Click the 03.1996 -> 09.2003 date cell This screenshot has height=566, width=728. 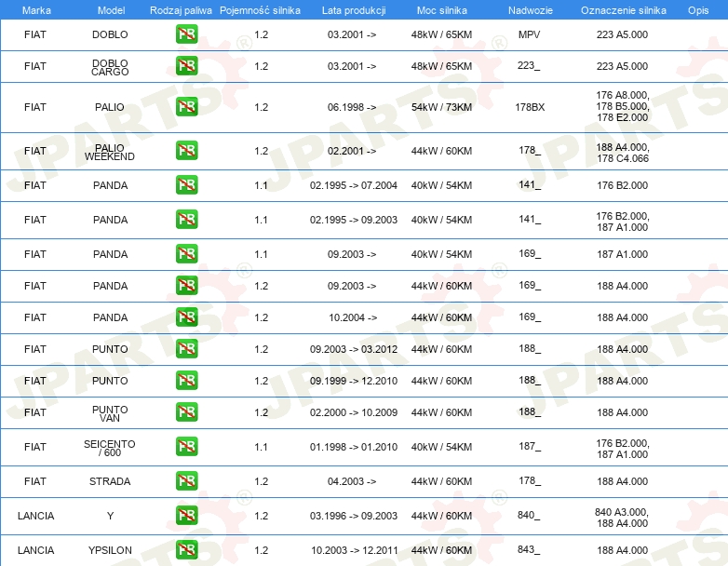click(x=354, y=516)
